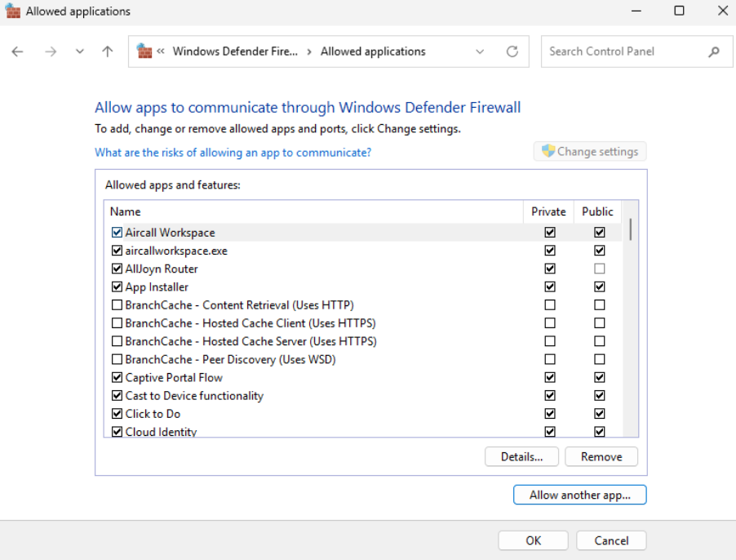Click the shield icon on Change settings
The width and height of the screenshot is (736, 560).
548,151
